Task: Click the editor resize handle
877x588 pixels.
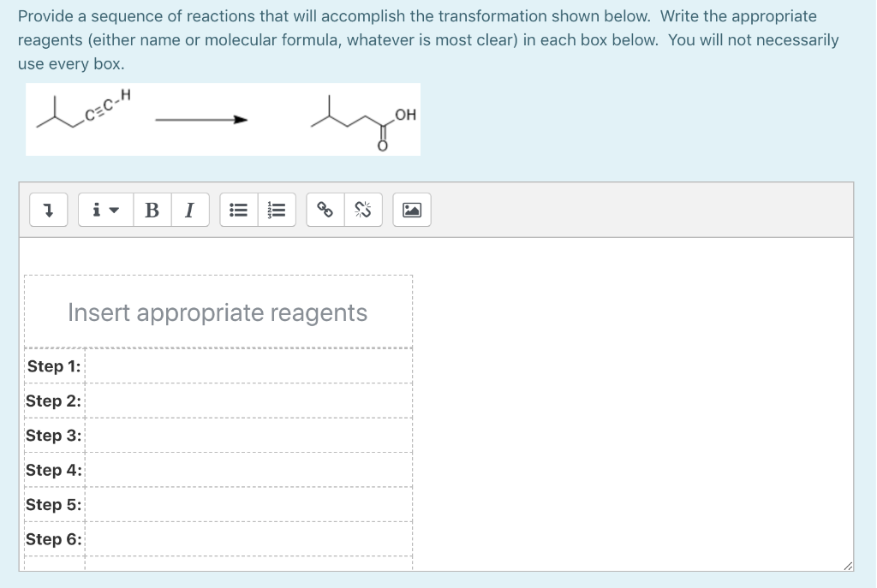Action: click(847, 566)
